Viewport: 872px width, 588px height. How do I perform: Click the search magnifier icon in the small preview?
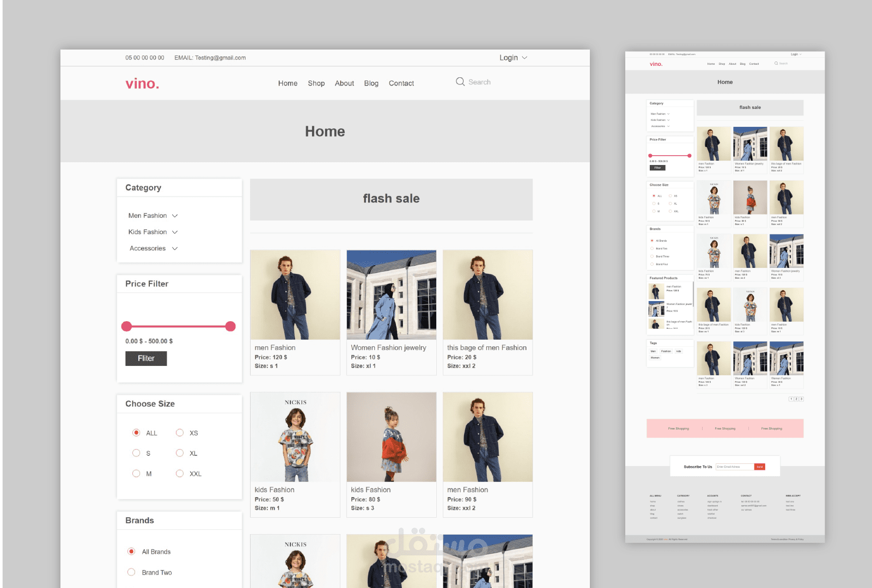pyautogui.click(x=776, y=63)
